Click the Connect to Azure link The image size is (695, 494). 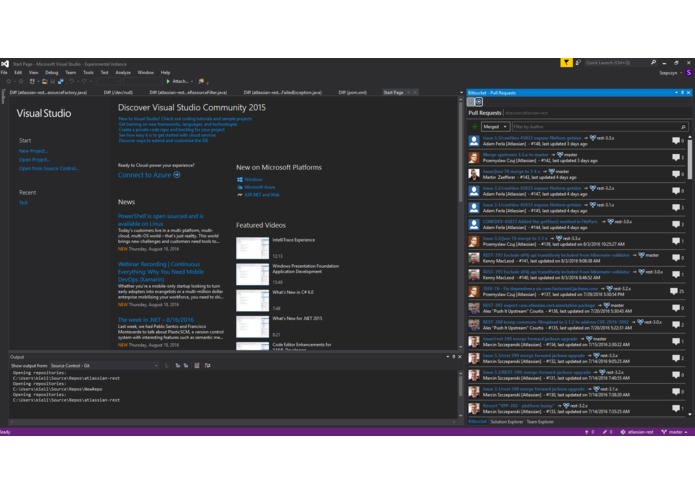point(144,175)
